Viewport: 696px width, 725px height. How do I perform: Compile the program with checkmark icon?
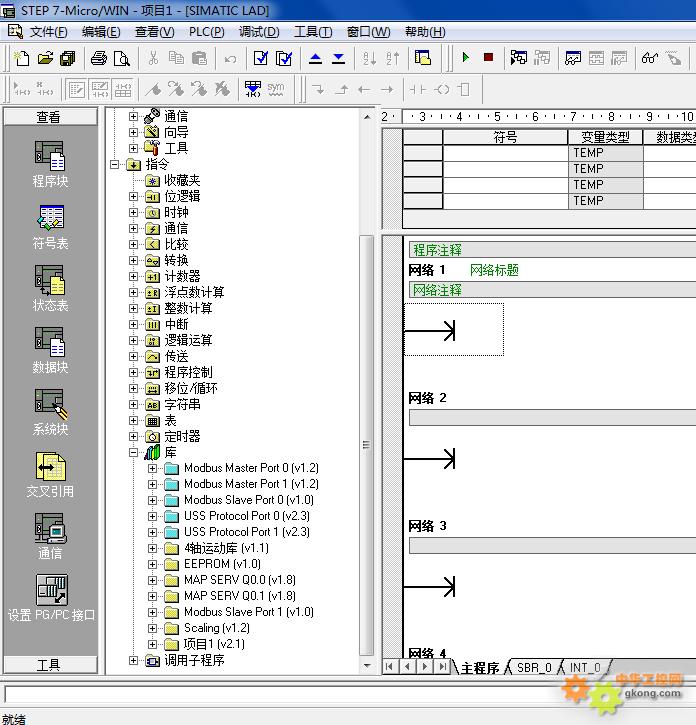coord(261,58)
